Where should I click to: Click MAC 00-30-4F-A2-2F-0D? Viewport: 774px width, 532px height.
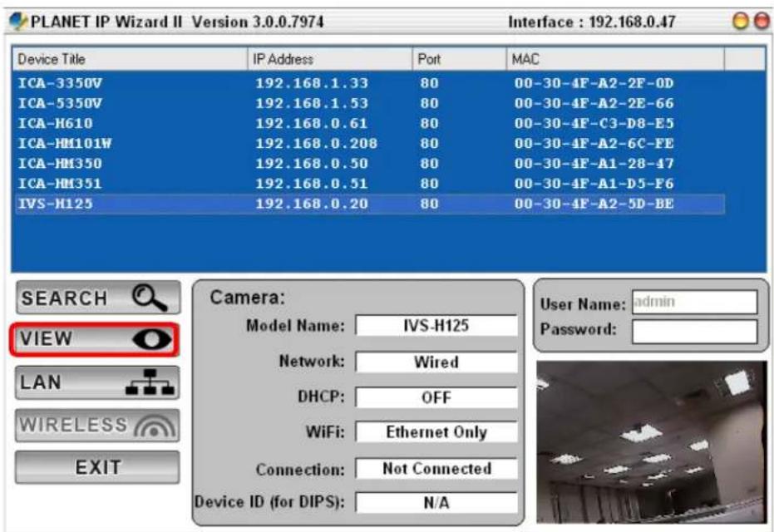(x=594, y=83)
